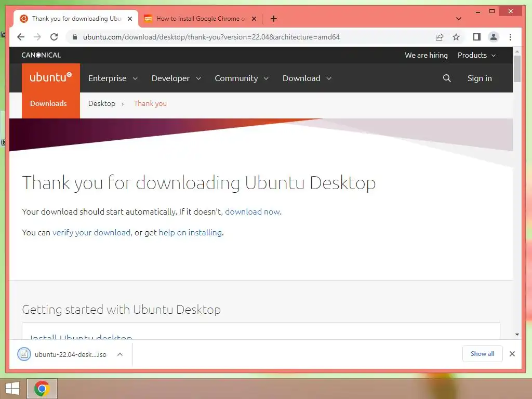Click the browser forward arrow
532x399 pixels.
tap(37, 37)
